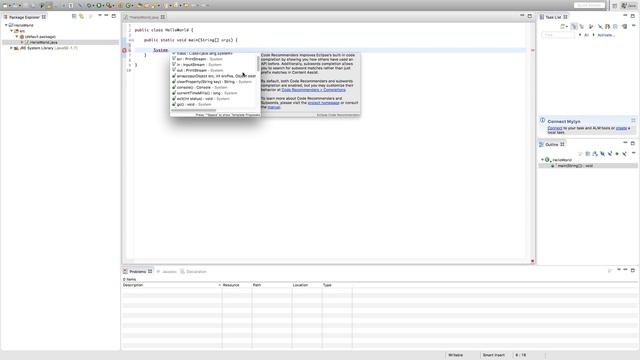Choose 'err : PrintStream' completion proposal
Screen dimensions: 640x360
coord(215,59)
